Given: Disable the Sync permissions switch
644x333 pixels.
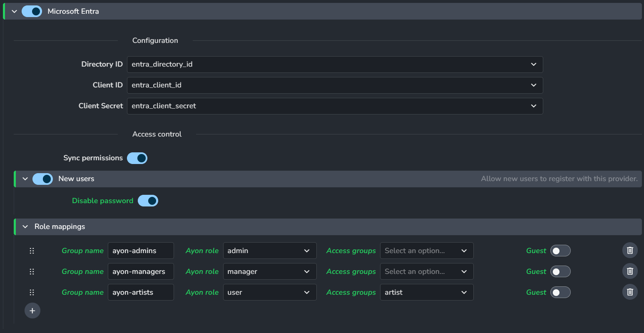Looking at the screenshot, I should click(x=137, y=158).
